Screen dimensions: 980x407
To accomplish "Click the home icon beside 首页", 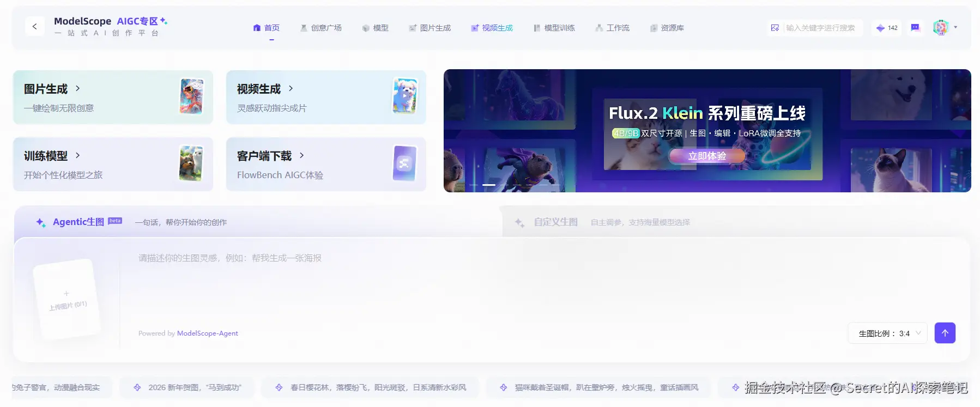I will click(x=257, y=28).
